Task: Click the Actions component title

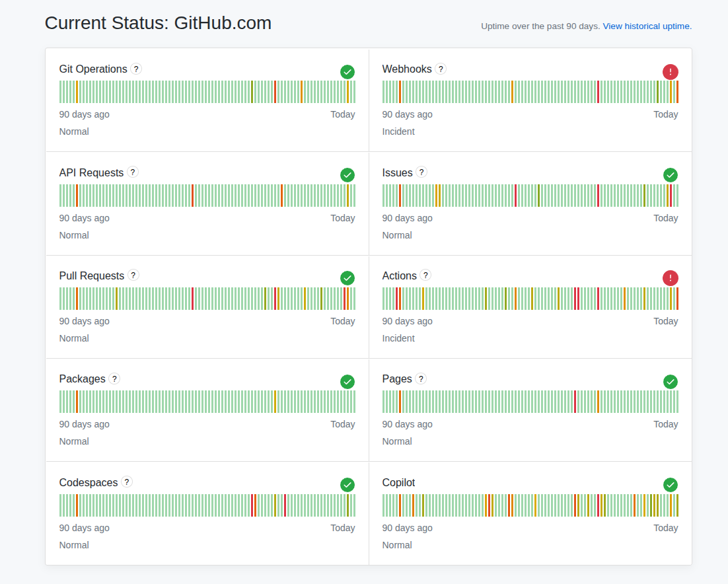Action: pyautogui.click(x=399, y=275)
